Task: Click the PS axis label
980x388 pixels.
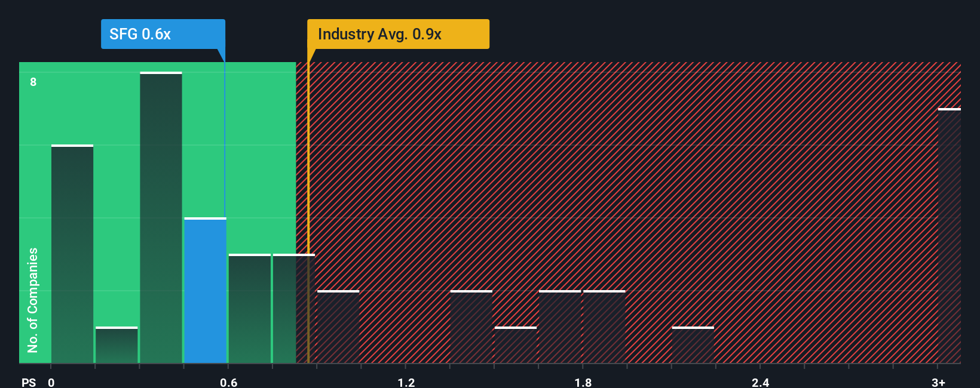Action: (x=29, y=382)
